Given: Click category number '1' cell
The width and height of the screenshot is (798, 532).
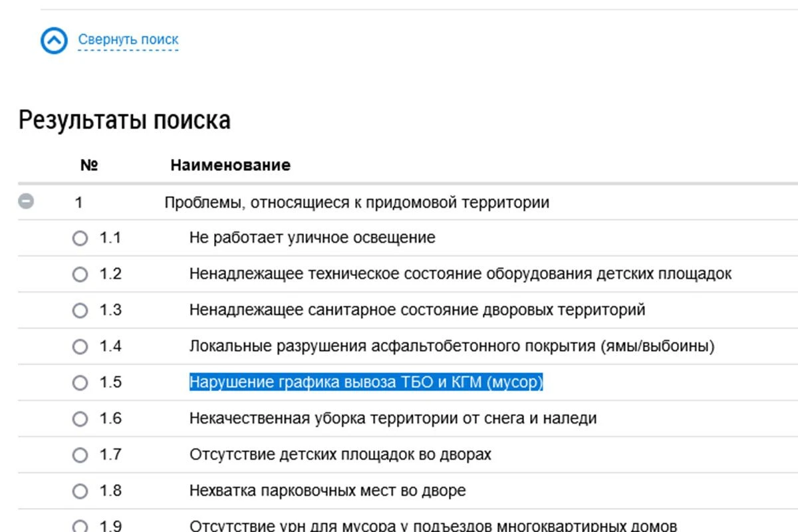Looking at the screenshot, I should pyautogui.click(x=78, y=202).
